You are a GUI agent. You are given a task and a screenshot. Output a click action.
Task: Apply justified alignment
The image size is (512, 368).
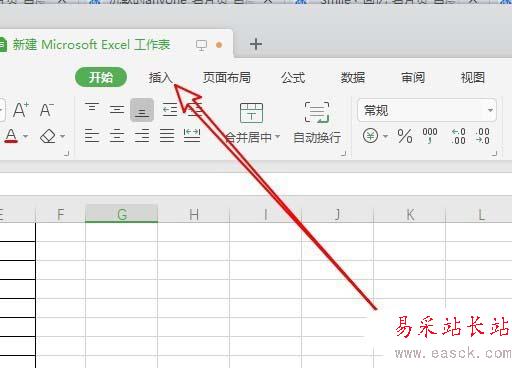coord(167,136)
